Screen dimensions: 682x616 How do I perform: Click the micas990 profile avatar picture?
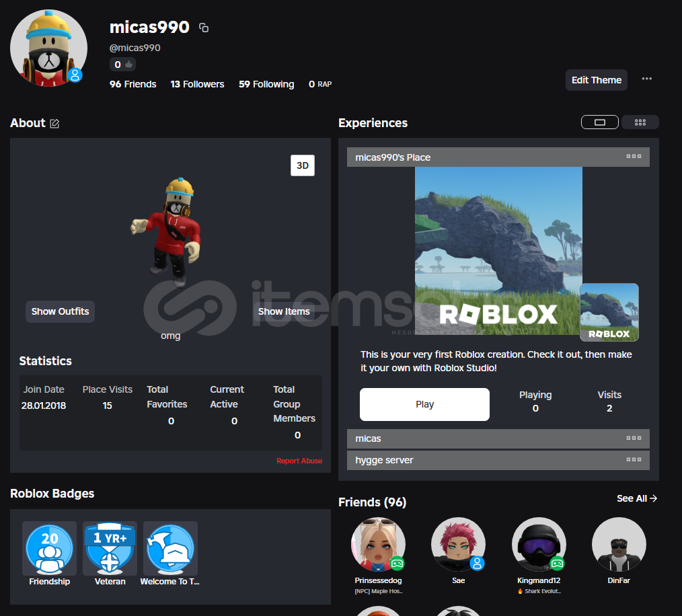point(48,48)
